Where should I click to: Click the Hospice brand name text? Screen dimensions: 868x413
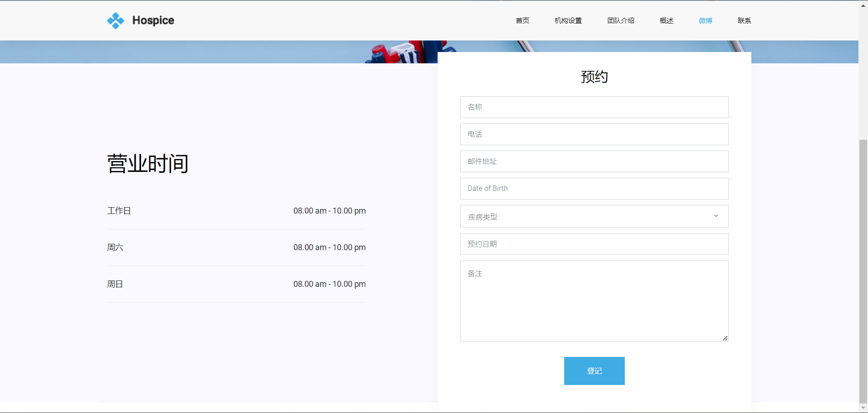pyautogui.click(x=153, y=20)
